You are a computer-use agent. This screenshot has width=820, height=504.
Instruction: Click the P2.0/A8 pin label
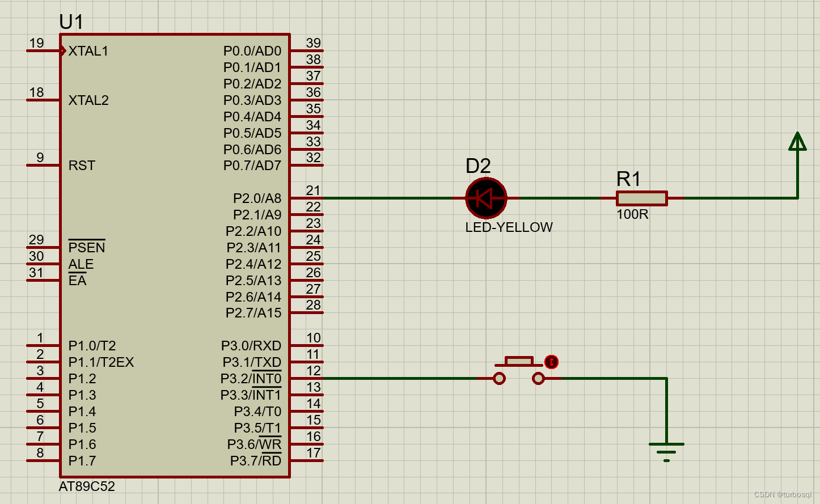point(257,198)
